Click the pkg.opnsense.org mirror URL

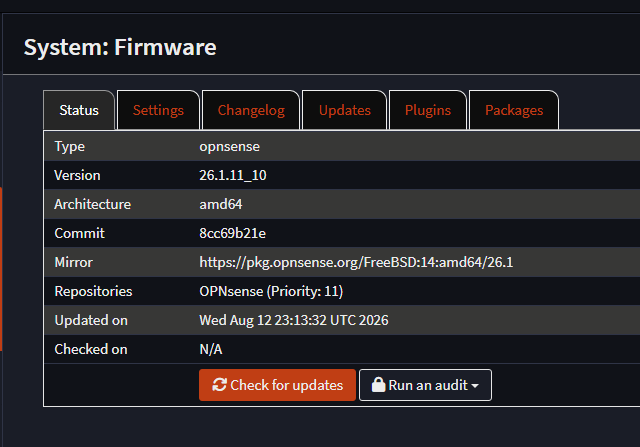pos(356,262)
